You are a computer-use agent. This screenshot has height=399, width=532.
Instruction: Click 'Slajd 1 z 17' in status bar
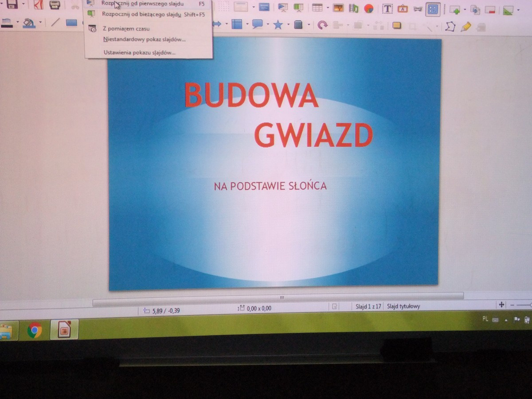pos(368,306)
